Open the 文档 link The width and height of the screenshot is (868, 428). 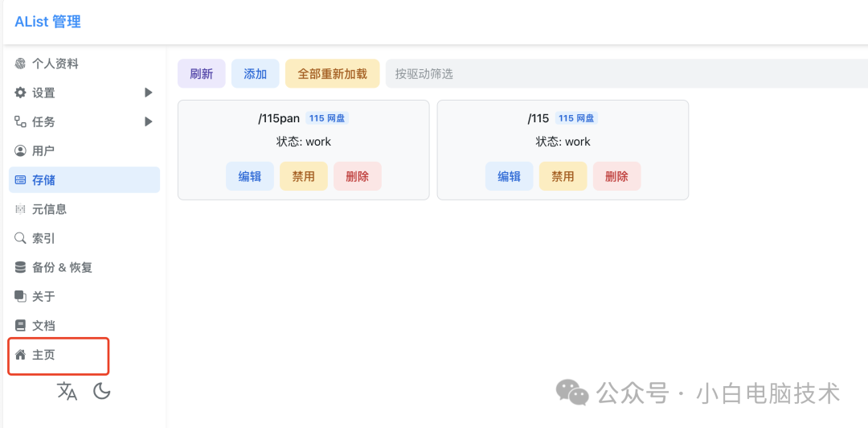(x=84, y=326)
